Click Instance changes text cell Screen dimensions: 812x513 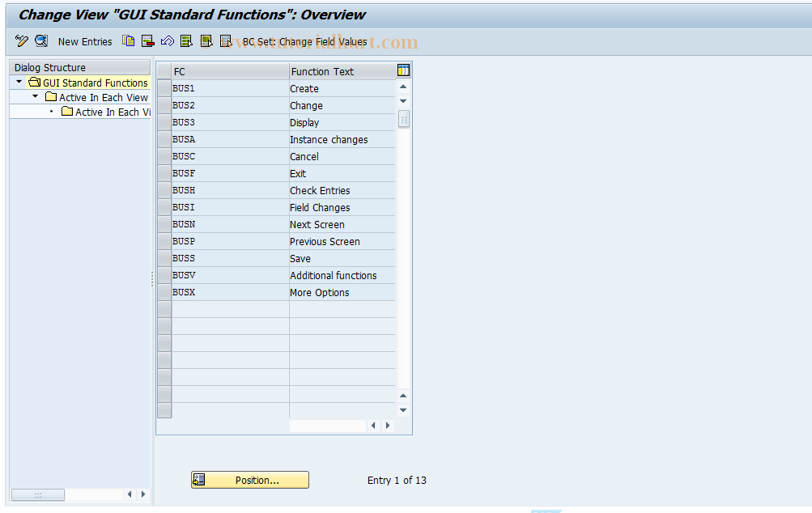click(x=342, y=140)
